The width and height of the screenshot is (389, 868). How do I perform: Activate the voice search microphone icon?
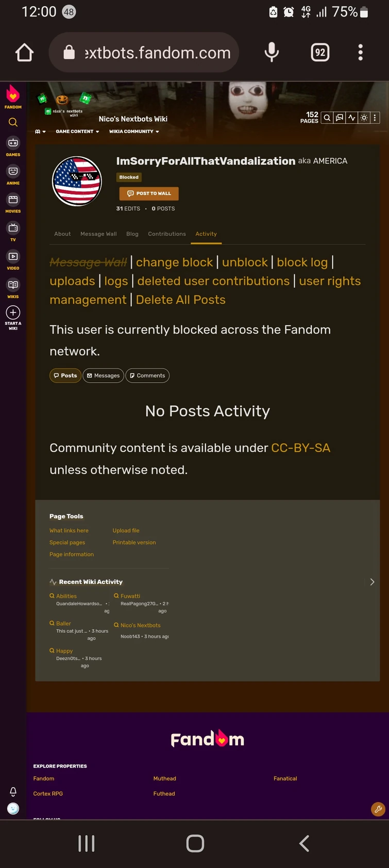[x=271, y=52]
